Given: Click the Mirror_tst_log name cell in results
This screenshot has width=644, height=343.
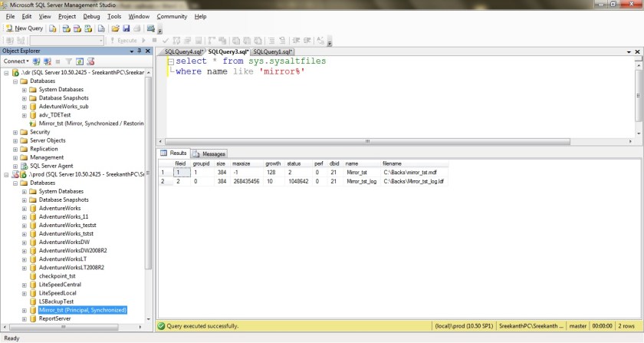Looking at the screenshot, I should click(x=360, y=182).
